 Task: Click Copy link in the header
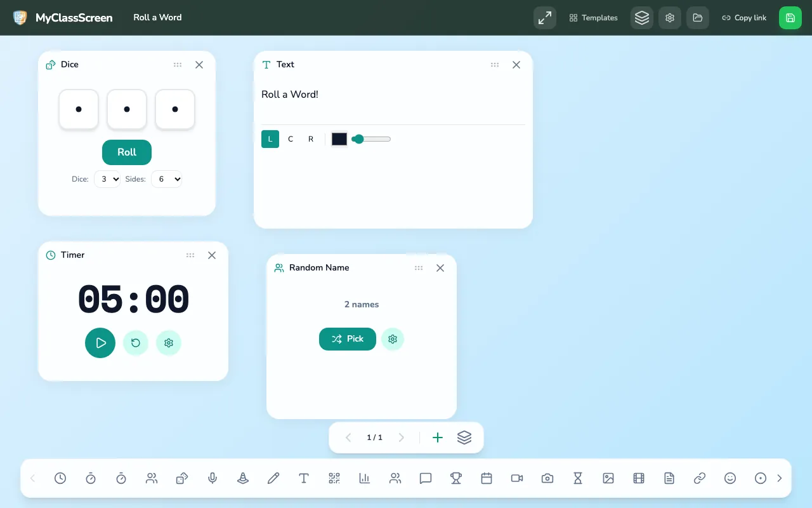click(744, 18)
